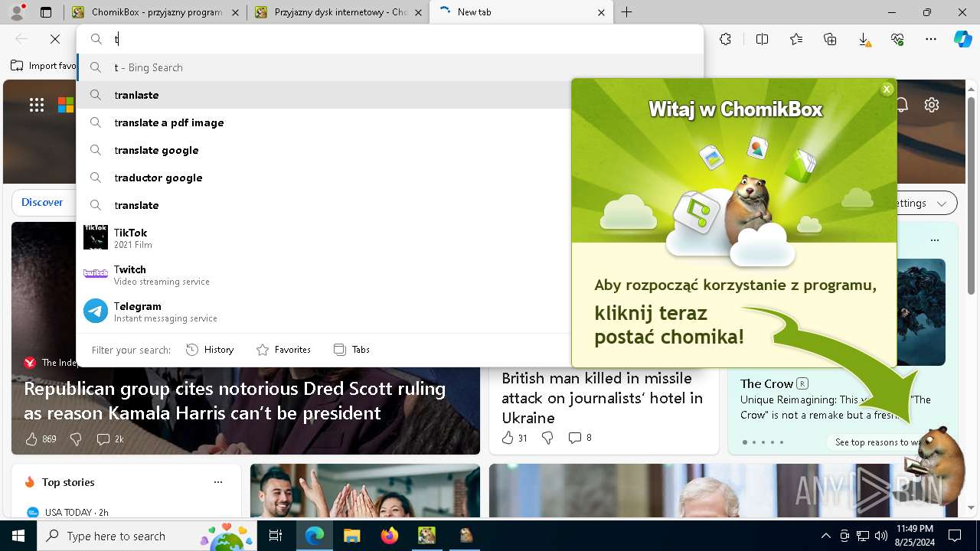Click in the address bar field
Viewport: 980px width, 551px height.
390,39
